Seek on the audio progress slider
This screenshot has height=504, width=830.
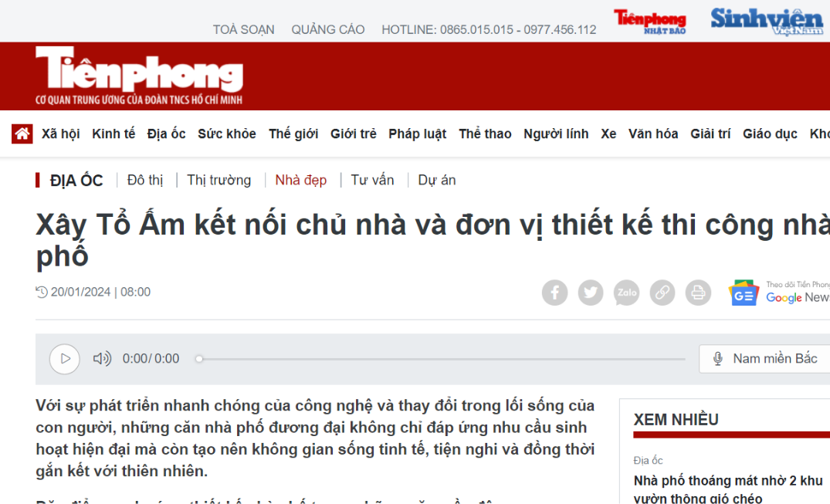coord(440,359)
